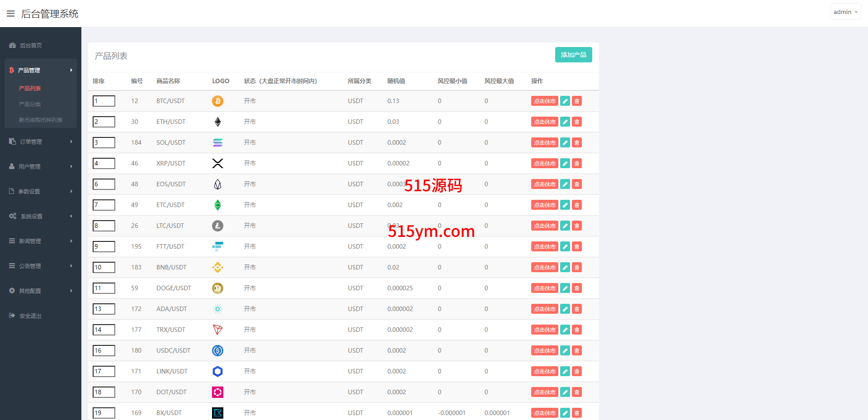Toggle BNB/USDT market status via 点击休市

pyautogui.click(x=544, y=267)
